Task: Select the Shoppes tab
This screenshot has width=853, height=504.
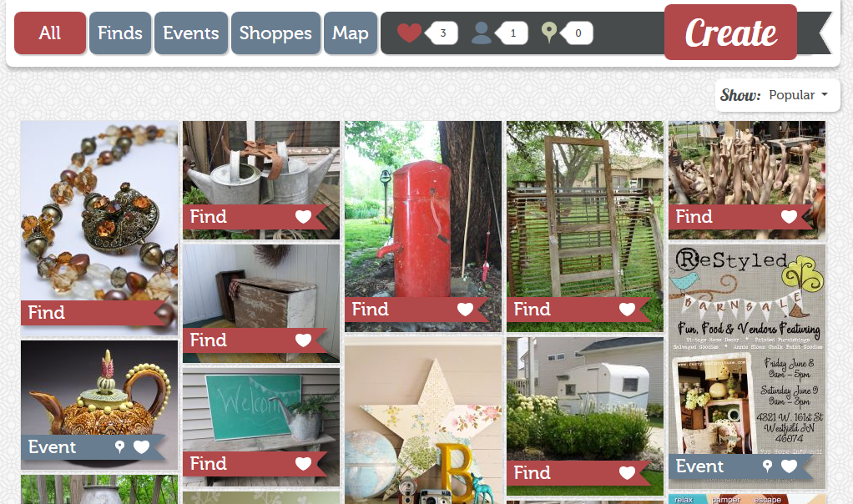Action: pyautogui.click(x=275, y=33)
